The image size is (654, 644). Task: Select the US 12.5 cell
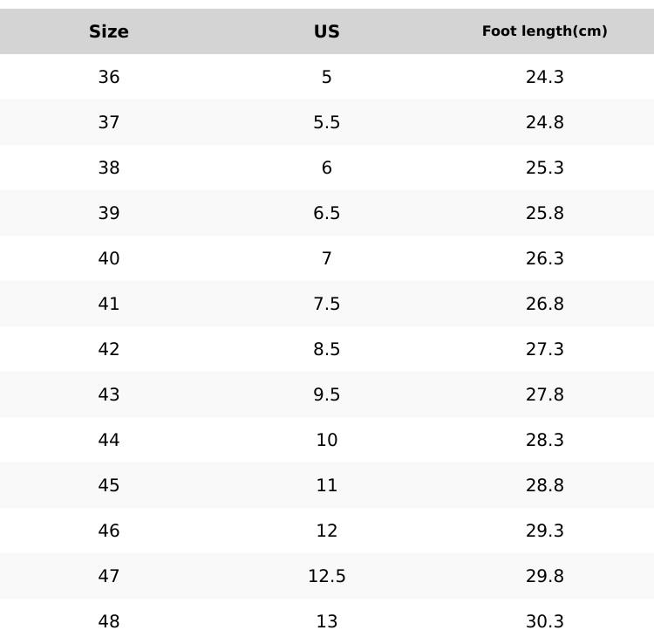(327, 576)
